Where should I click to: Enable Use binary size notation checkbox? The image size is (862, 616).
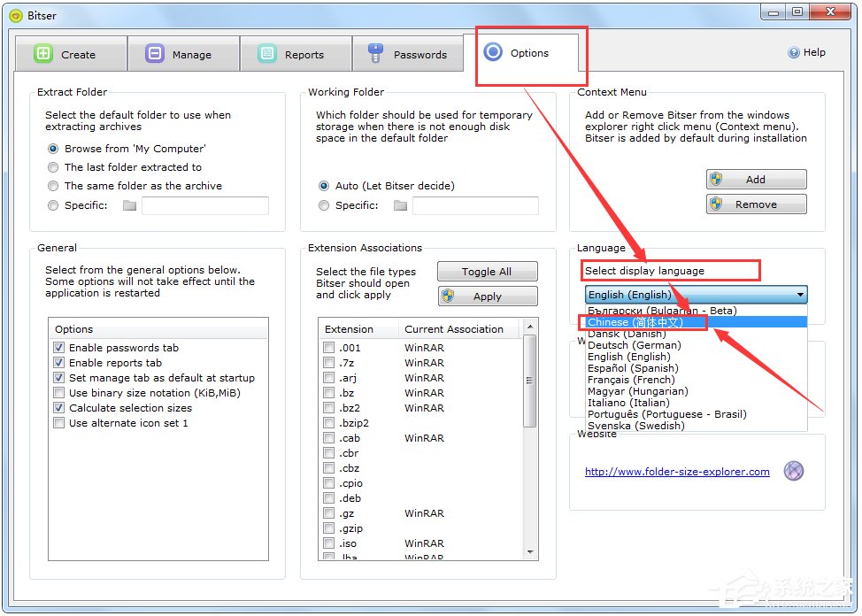(x=58, y=393)
